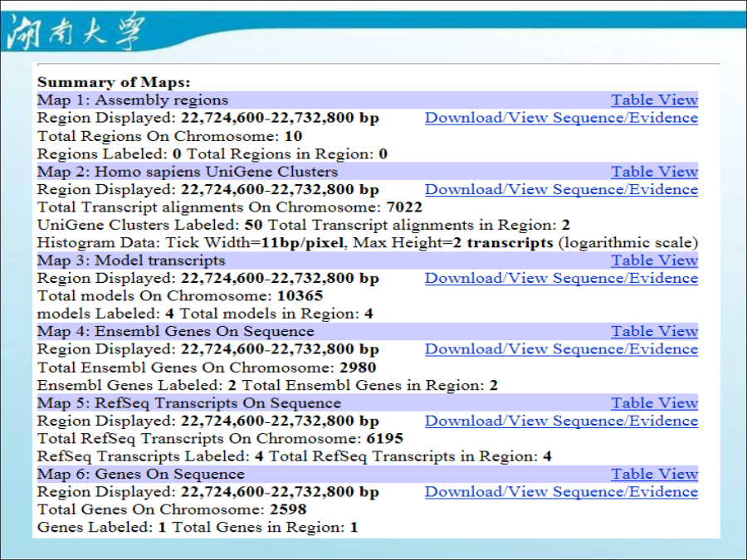Open Table View for Map 5 RefSeq Transcripts
Image resolution: width=747 pixels, height=560 pixels.
655,403
